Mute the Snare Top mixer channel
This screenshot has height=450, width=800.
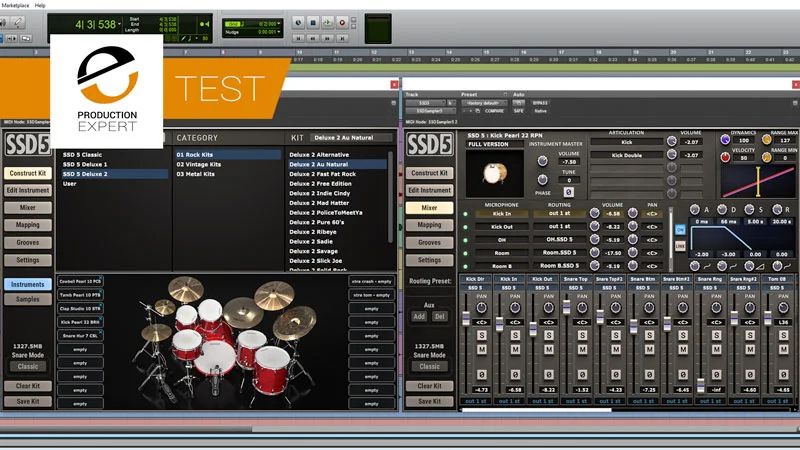pos(582,349)
